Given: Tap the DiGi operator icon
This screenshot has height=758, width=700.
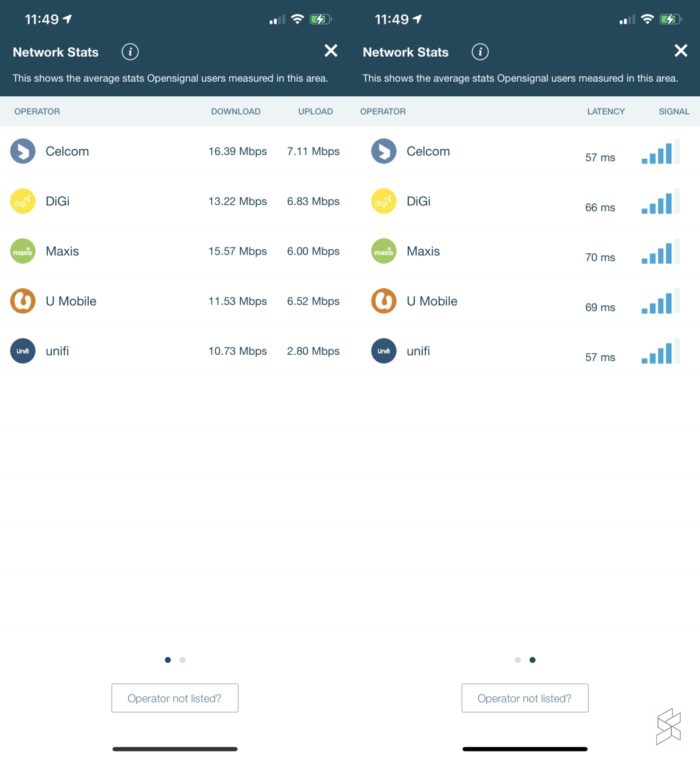Looking at the screenshot, I should pyautogui.click(x=22, y=201).
